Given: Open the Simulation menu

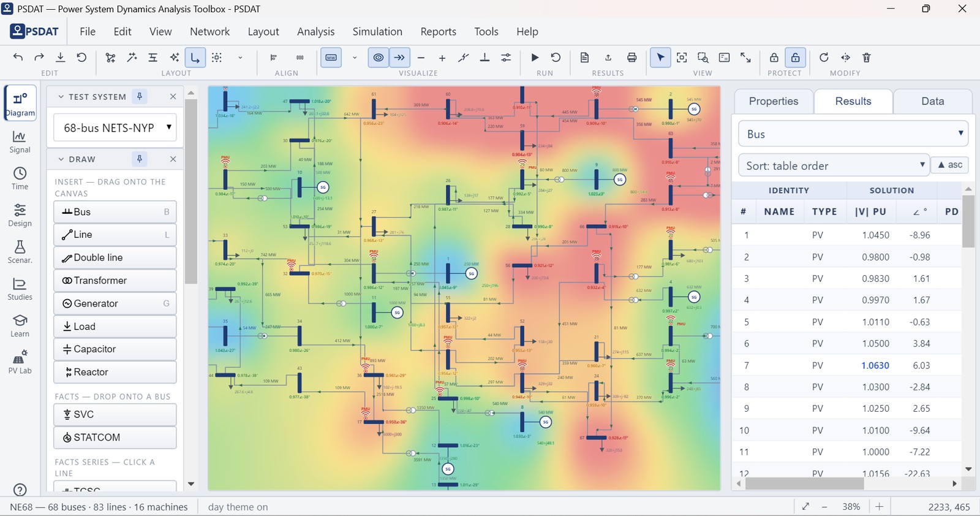Looking at the screenshot, I should click(377, 31).
